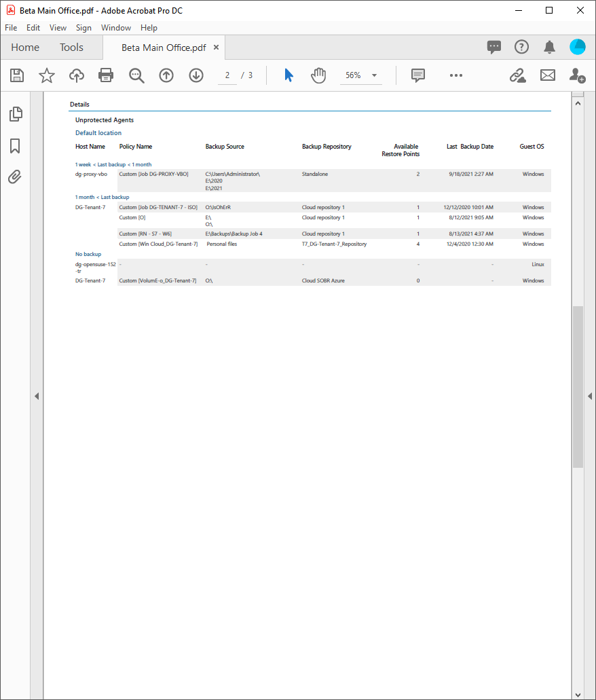
Task: Open the bookmarks panel
Action: click(x=15, y=145)
